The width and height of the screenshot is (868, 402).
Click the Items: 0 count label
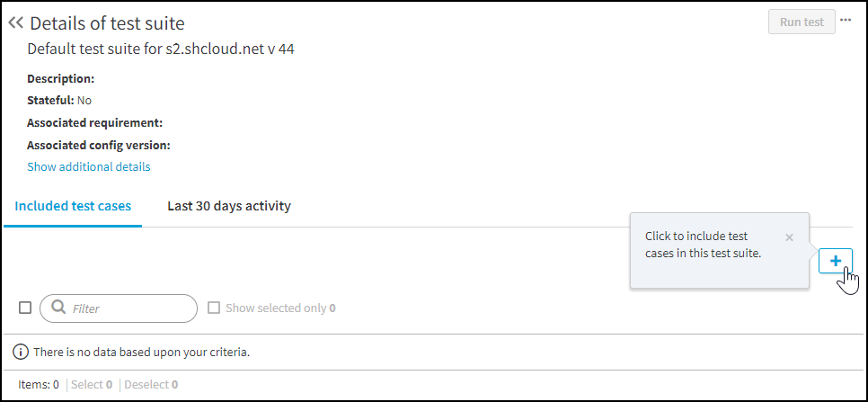click(x=39, y=384)
